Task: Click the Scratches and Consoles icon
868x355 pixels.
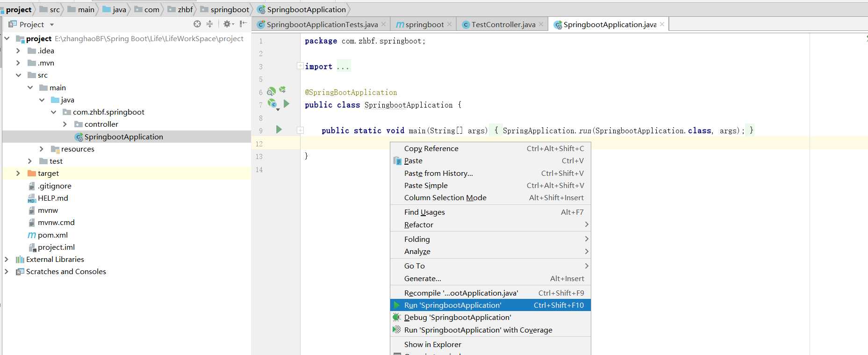Action: [x=20, y=272]
